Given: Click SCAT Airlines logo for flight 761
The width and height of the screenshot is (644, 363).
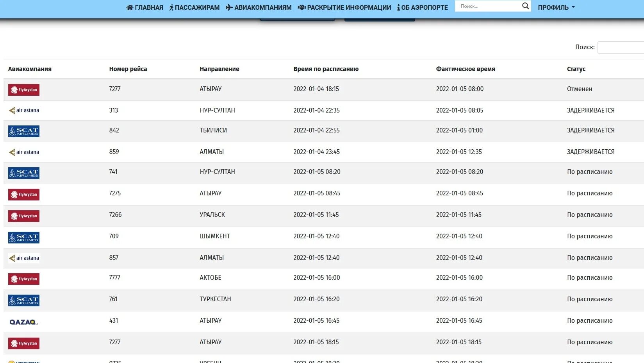Looking at the screenshot, I should point(24,300).
